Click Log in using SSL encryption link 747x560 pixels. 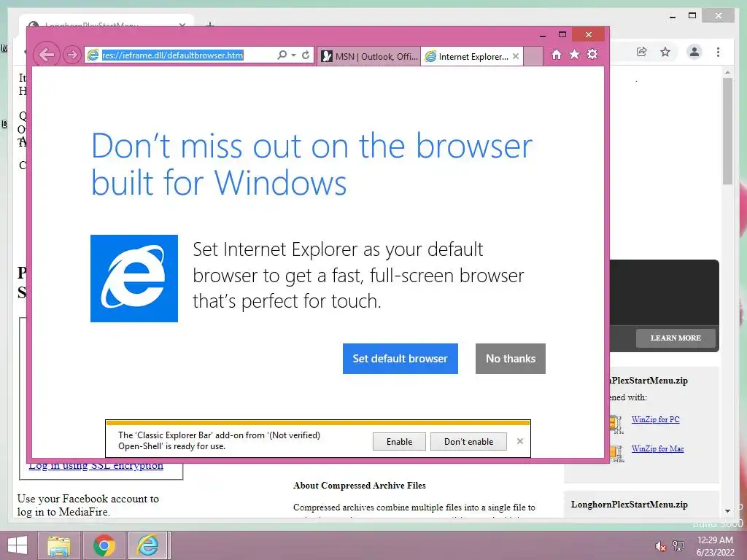(x=96, y=466)
